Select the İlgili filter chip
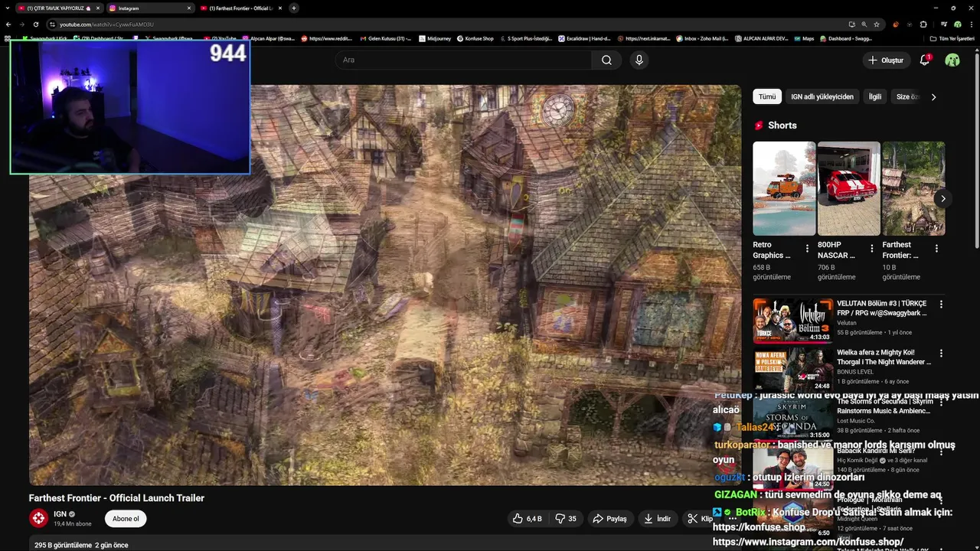 coord(874,96)
